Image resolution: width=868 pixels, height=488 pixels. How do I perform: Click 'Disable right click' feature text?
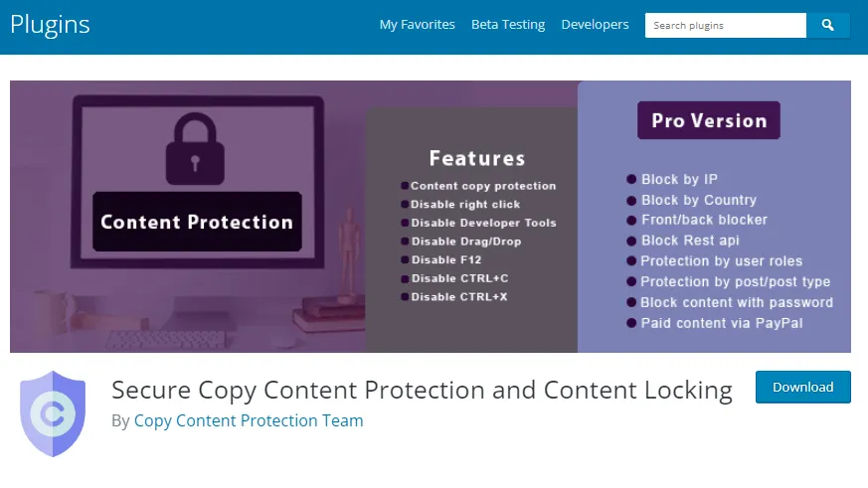pyautogui.click(x=465, y=204)
